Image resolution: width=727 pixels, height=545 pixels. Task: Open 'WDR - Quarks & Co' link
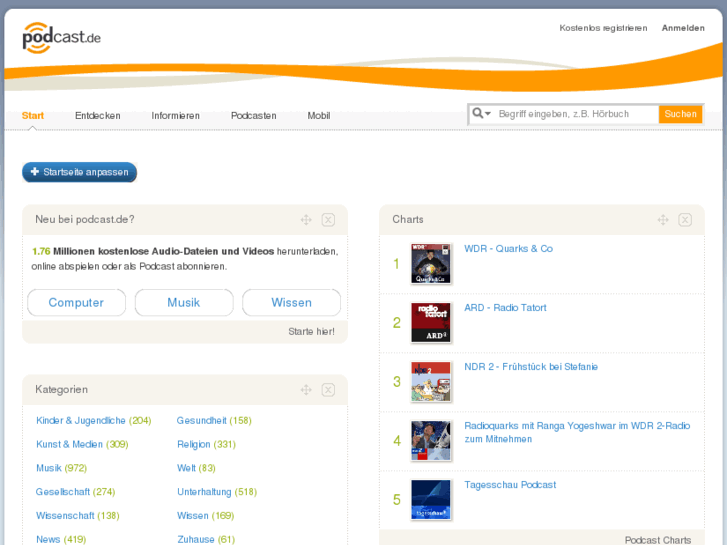point(509,249)
